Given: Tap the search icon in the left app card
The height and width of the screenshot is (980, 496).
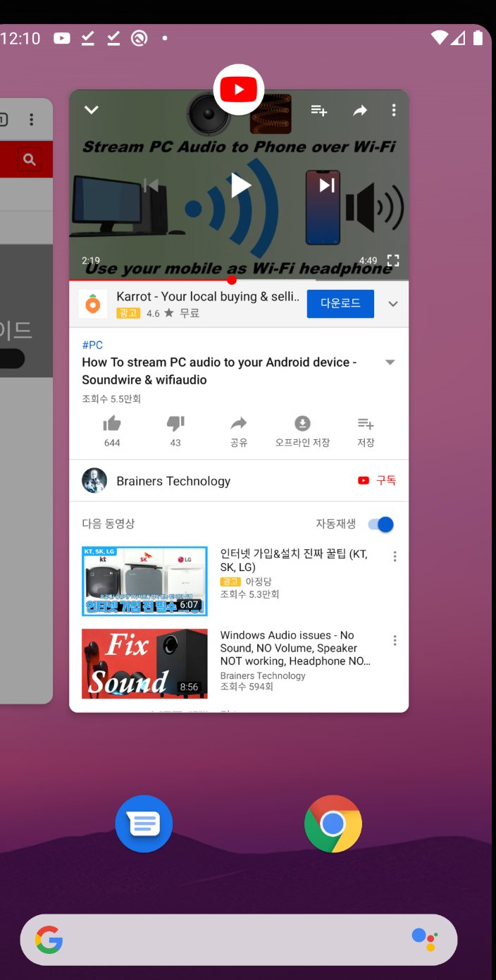Looking at the screenshot, I should [x=30, y=159].
